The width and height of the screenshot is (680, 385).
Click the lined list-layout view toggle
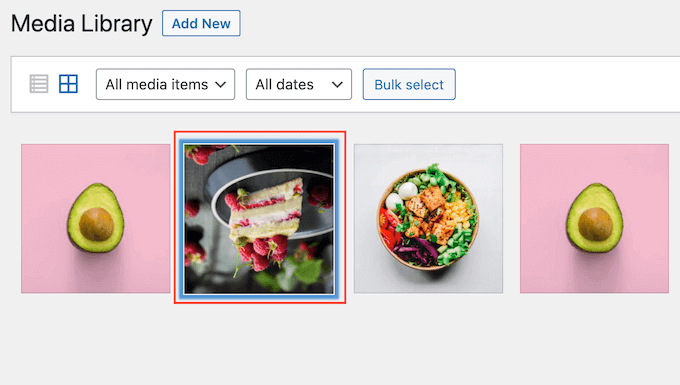pyautogui.click(x=39, y=84)
